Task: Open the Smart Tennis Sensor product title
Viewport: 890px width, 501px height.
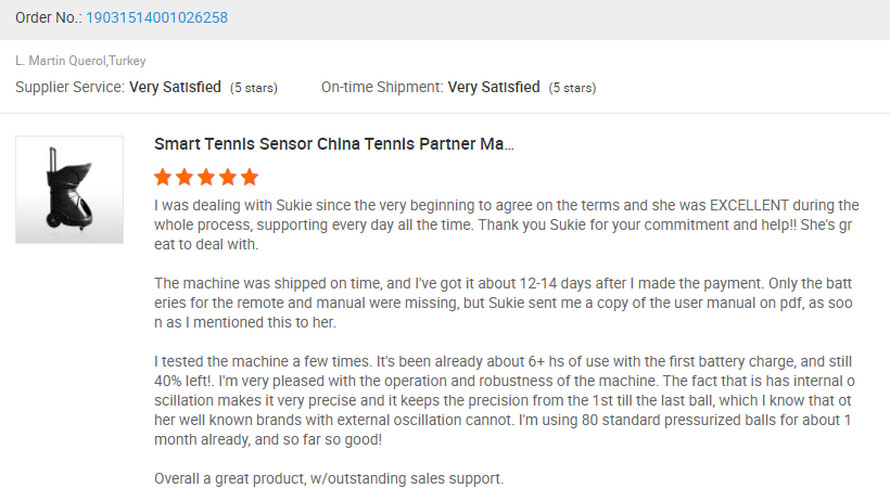Action: (x=334, y=144)
